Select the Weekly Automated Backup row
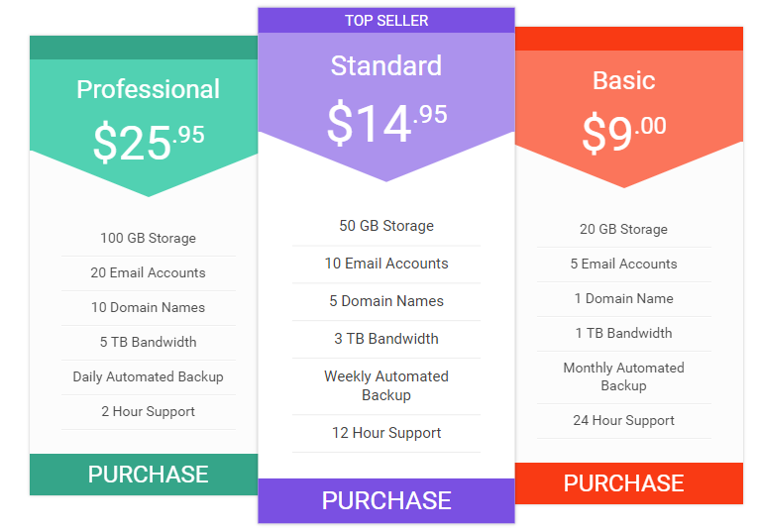This screenshot has height=532, width=759. 386,385
